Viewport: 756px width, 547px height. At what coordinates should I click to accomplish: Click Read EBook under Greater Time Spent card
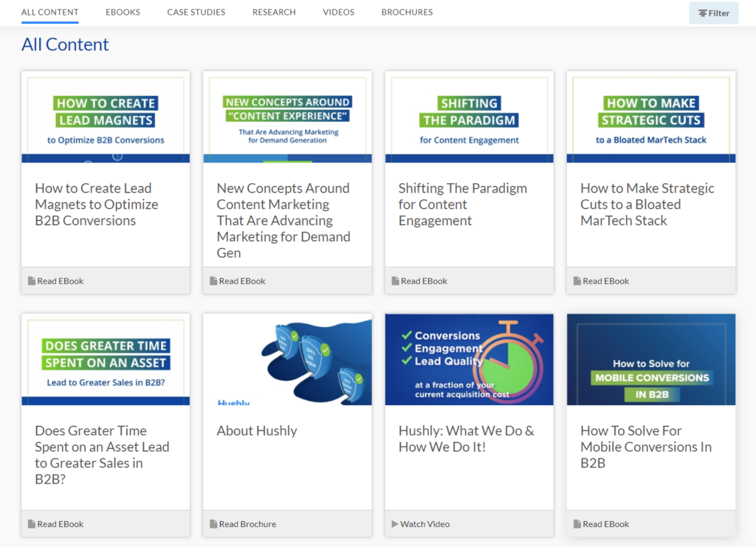point(61,524)
